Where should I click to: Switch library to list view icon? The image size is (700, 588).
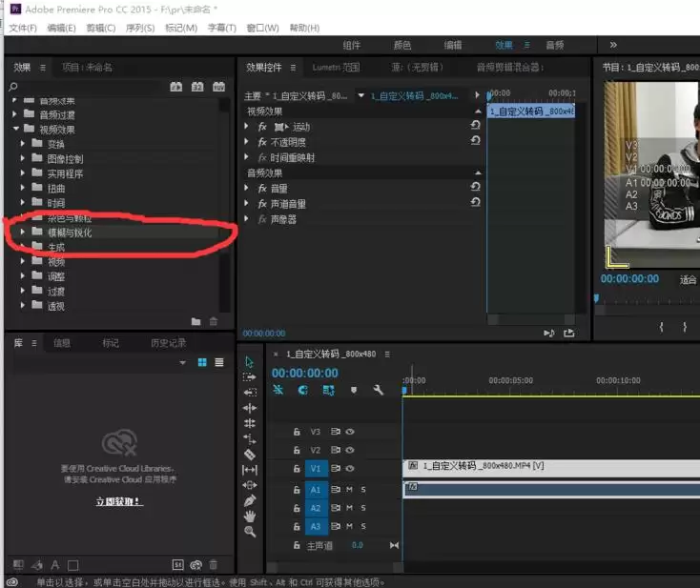point(218,363)
